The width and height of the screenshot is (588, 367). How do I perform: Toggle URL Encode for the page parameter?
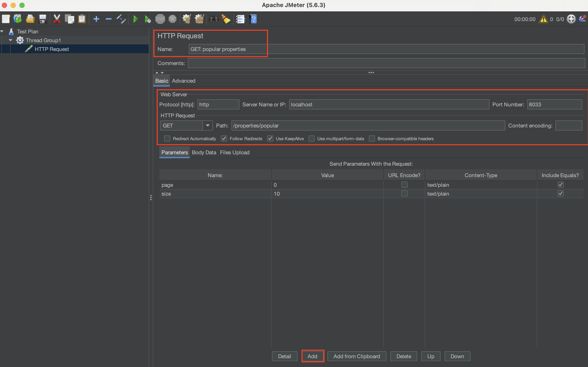pos(404,185)
